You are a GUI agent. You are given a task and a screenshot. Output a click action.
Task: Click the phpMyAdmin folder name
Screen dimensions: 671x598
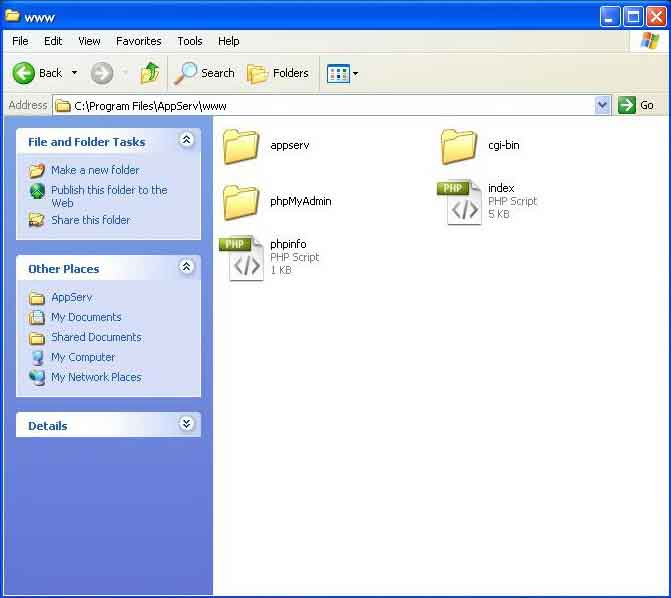point(301,201)
